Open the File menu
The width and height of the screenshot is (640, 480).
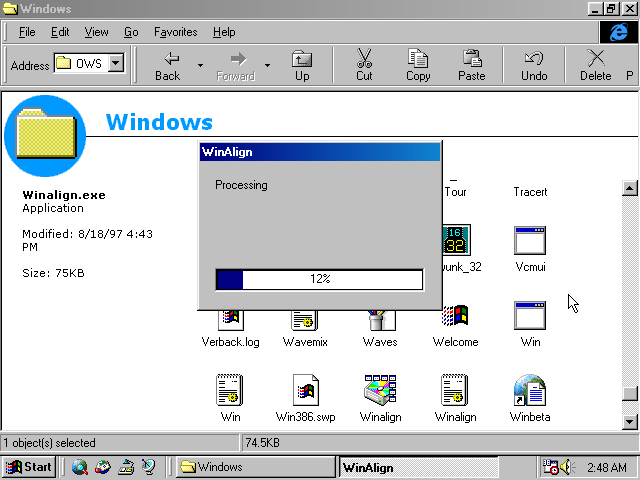tap(27, 32)
